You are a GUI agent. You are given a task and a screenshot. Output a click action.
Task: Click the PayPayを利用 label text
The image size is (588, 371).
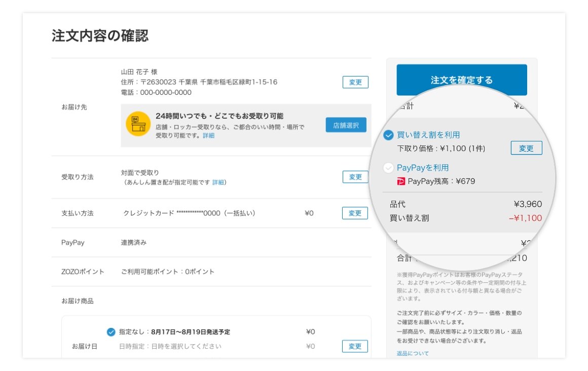423,168
